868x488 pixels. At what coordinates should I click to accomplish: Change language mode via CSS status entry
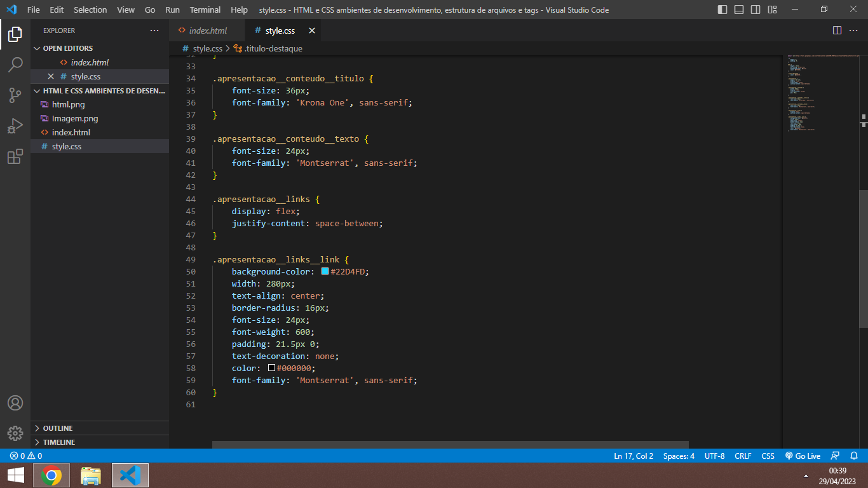tap(768, 456)
